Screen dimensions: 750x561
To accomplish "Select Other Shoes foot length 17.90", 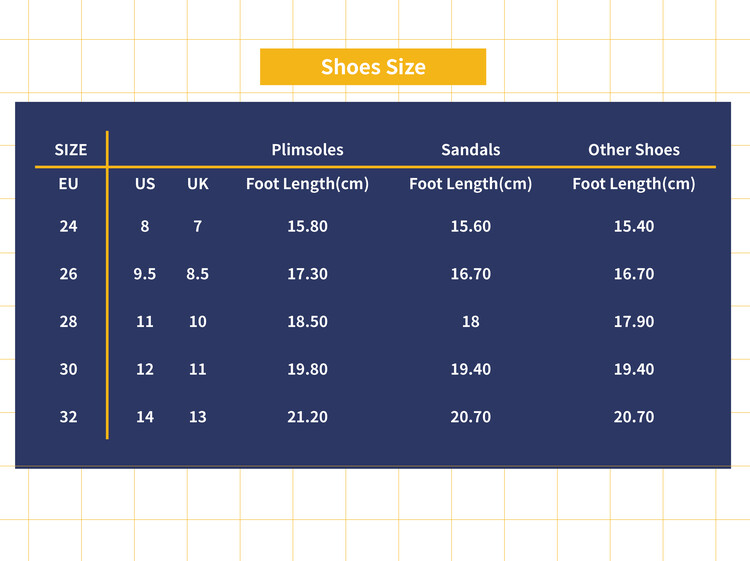I will (633, 322).
